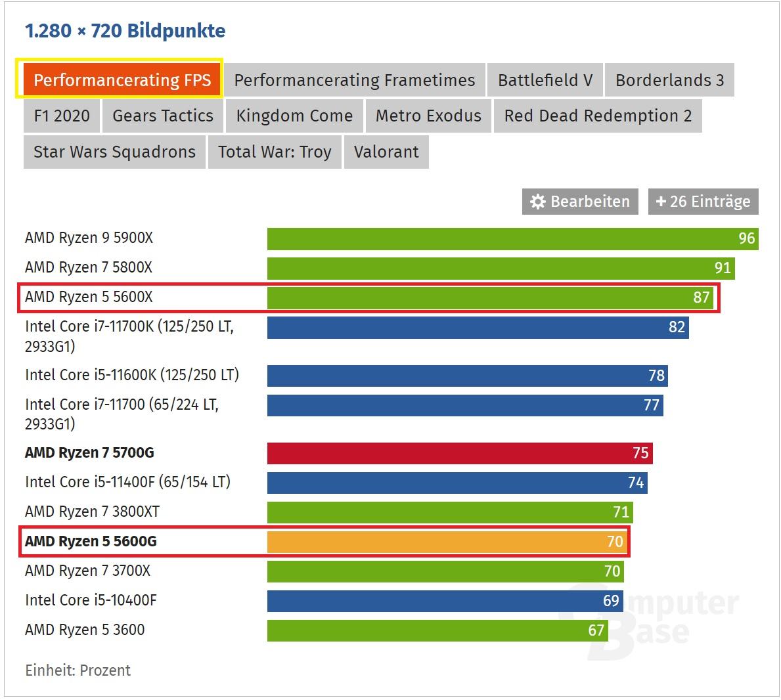Click the blue bar showing 77
This screenshot has width=781, height=700.
[x=465, y=405]
